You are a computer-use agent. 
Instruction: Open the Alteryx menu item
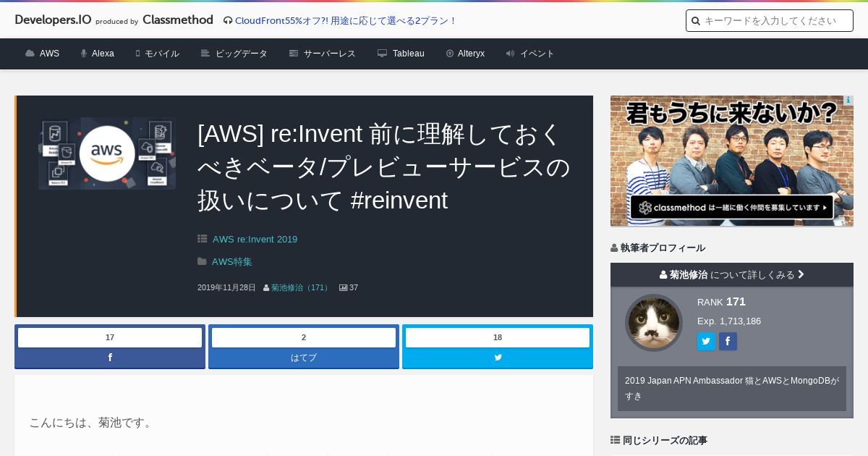coord(471,54)
